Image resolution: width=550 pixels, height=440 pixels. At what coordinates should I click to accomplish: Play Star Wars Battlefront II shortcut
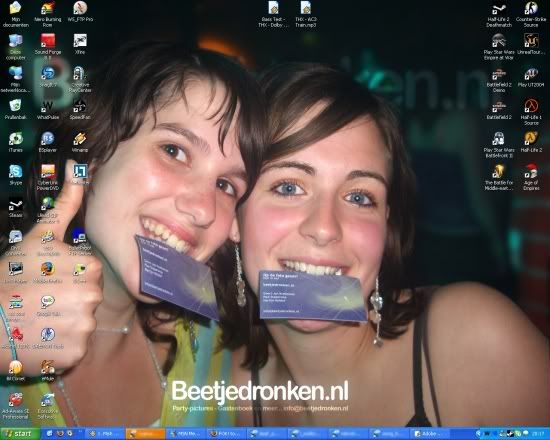coord(499,145)
